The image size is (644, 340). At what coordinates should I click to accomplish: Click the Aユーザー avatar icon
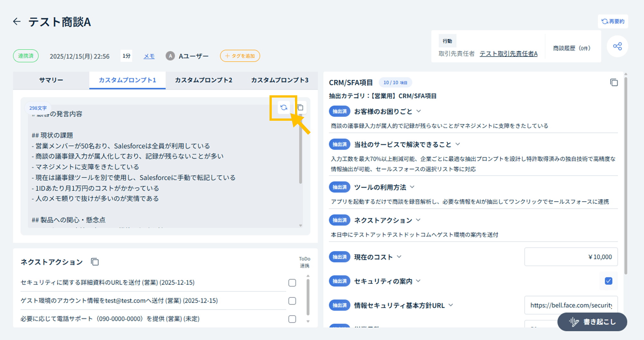pyautogui.click(x=170, y=56)
